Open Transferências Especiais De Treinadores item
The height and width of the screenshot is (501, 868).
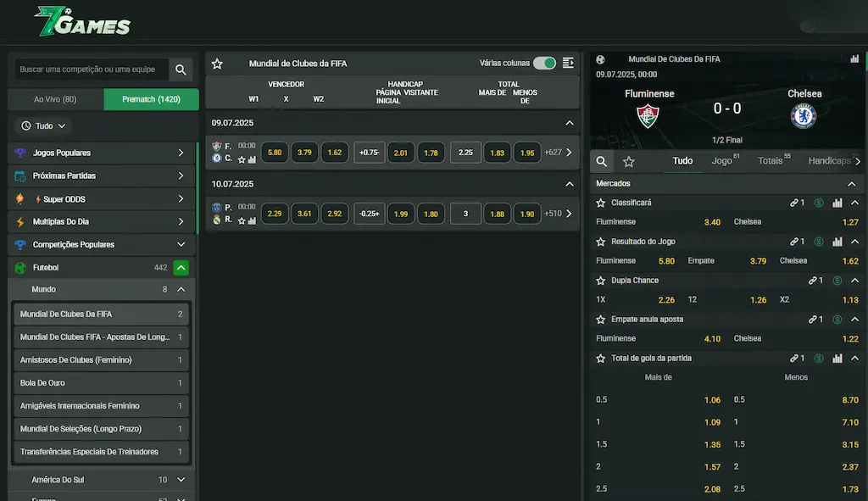coord(101,453)
